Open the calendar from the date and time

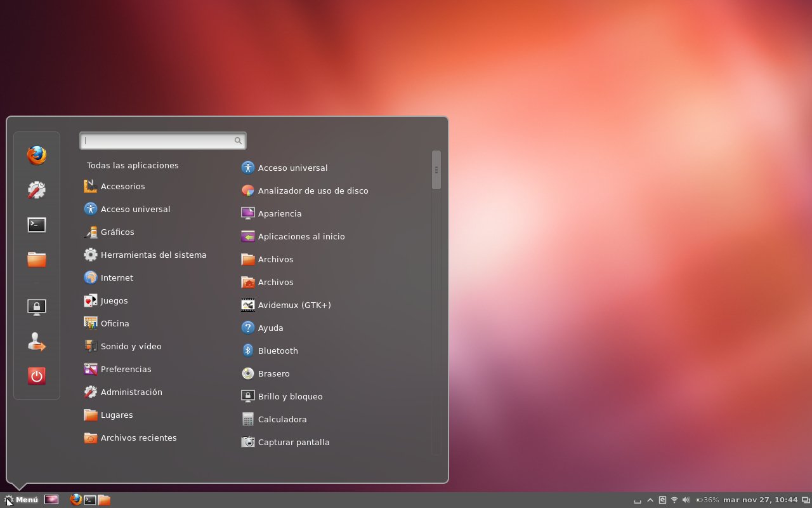tap(760, 500)
